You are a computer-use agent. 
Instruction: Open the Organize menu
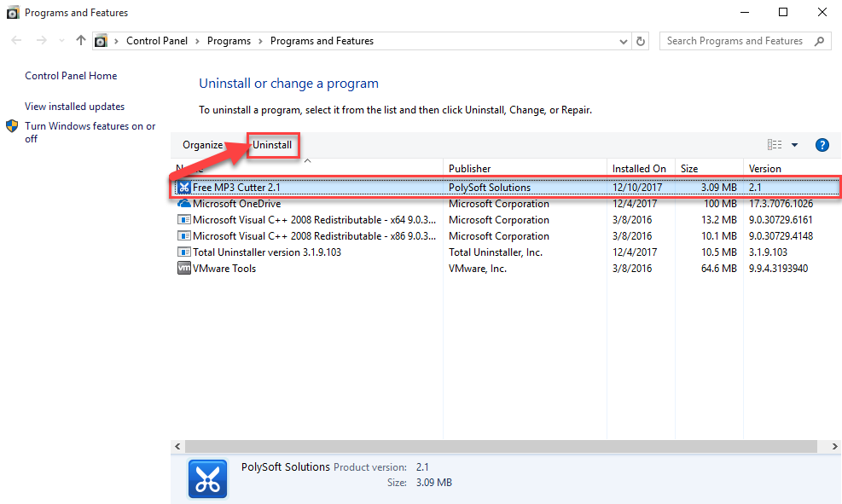coord(202,145)
